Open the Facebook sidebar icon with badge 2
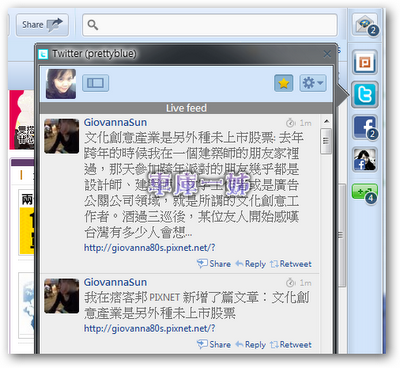This screenshot has width=400, height=368. pos(365,127)
